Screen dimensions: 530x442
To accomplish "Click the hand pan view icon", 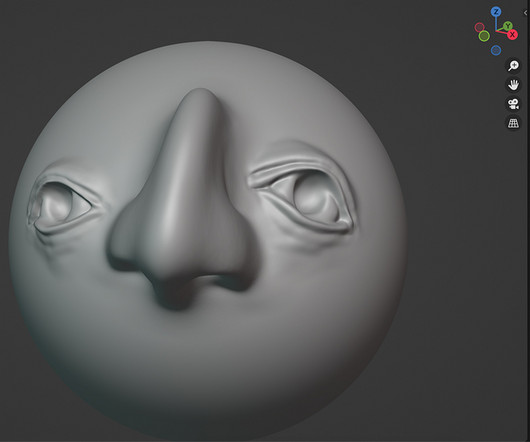I will [x=513, y=85].
